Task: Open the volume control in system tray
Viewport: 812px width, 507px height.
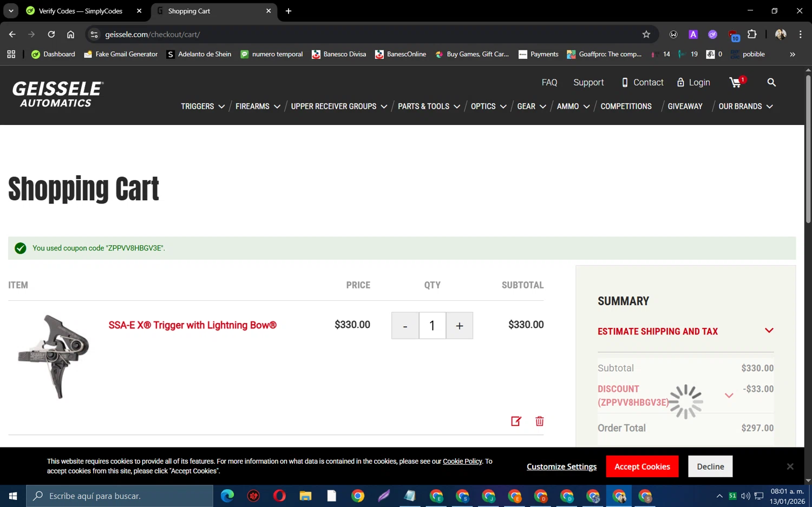Action: pyautogui.click(x=745, y=496)
